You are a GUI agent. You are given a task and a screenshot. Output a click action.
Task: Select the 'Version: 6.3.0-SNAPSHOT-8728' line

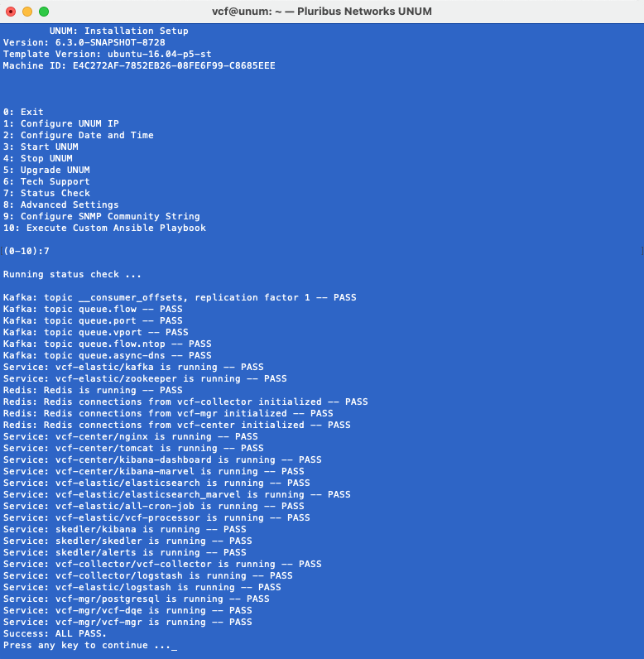coord(84,42)
